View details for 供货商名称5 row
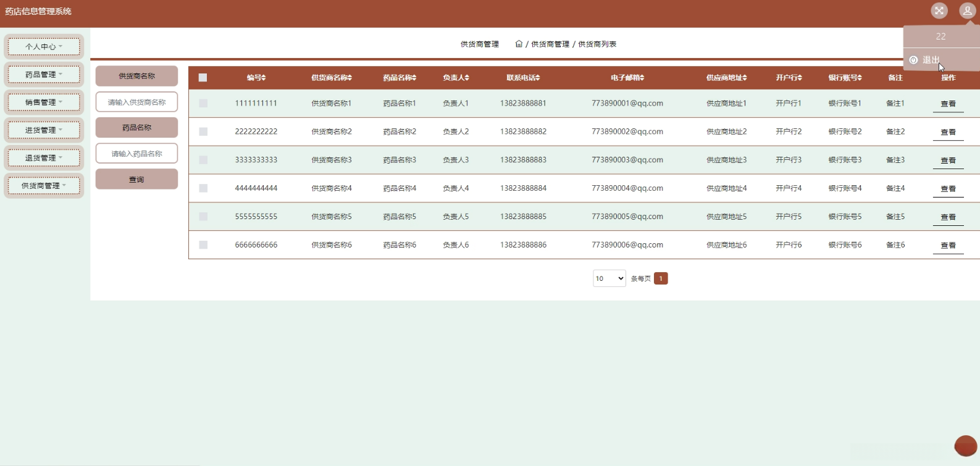The width and height of the screenshot is (980, 466). [948, 217]
